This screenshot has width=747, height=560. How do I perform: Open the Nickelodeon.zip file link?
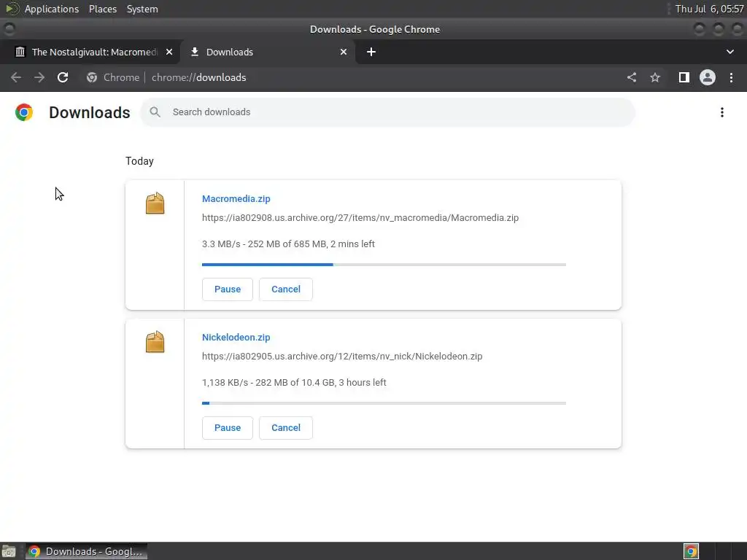(x=236, y=337)
